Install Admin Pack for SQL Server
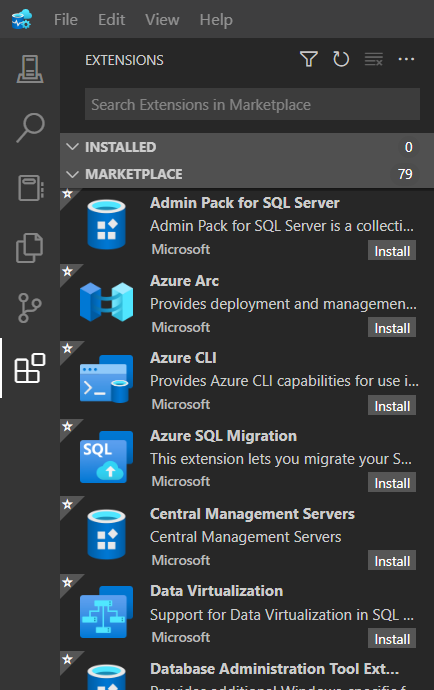This screenshot has width=434, height=690. click(x=392, y=251)
